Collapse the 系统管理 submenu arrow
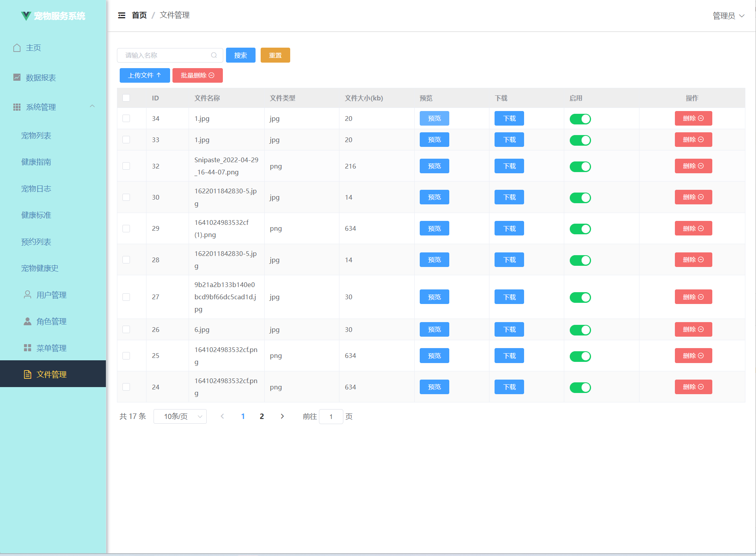Image resolution: width=756 pixels, height=556 pixels. coord(92,106)
